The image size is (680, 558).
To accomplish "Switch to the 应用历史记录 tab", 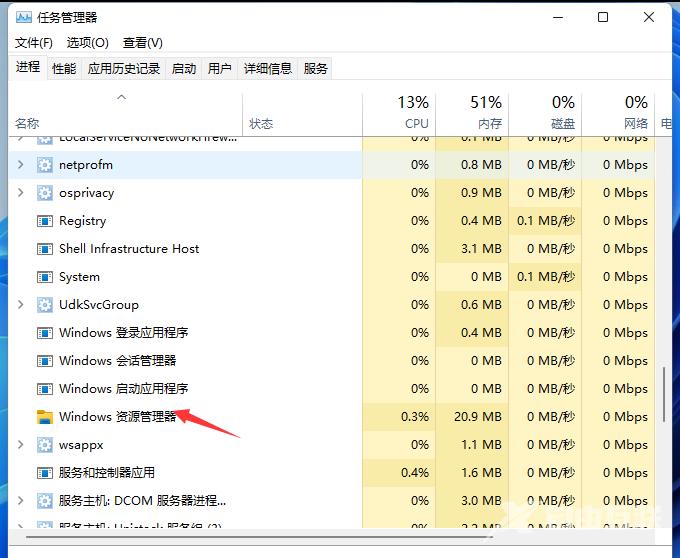I will pyautogui.click(x=124, y=69).
